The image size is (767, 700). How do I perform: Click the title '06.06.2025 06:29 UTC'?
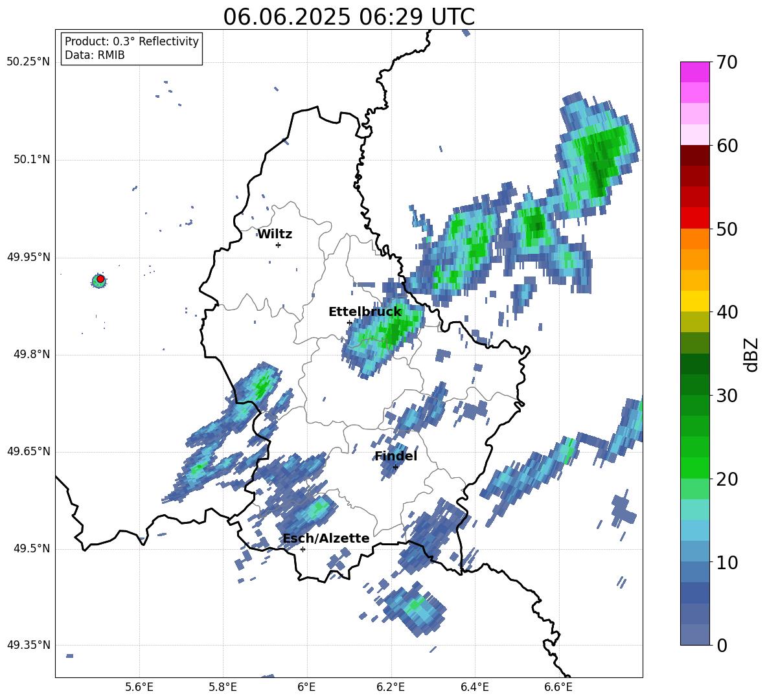349,17
